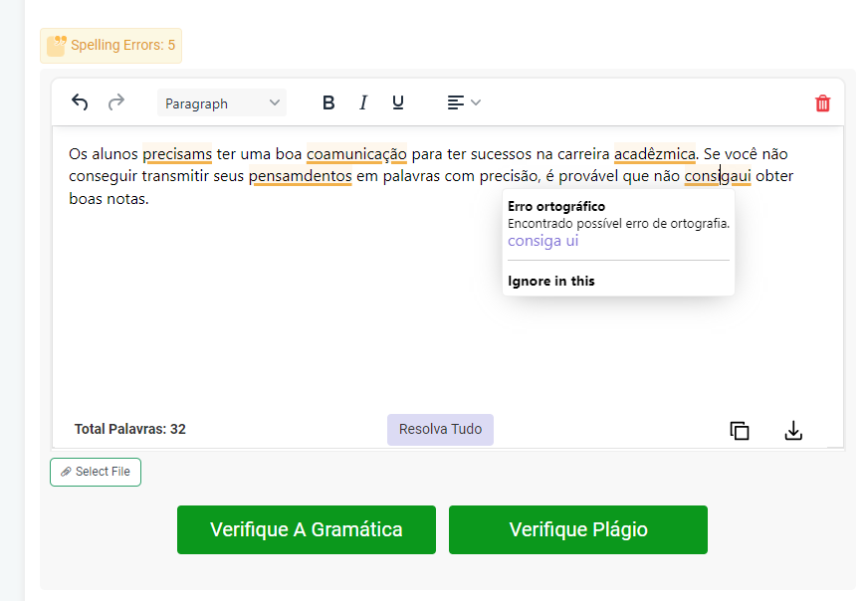
Task: Toggle italic formatting
Action: (x=363, y=102)
